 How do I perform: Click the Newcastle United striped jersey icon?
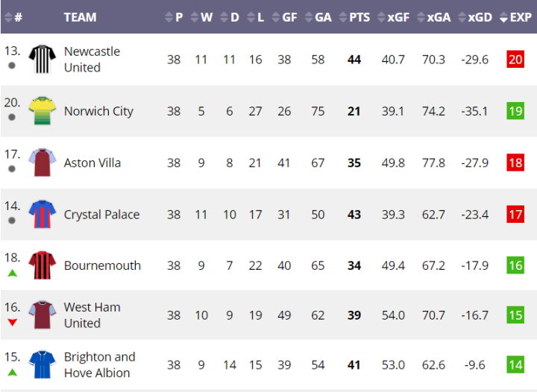pos(42,59)
